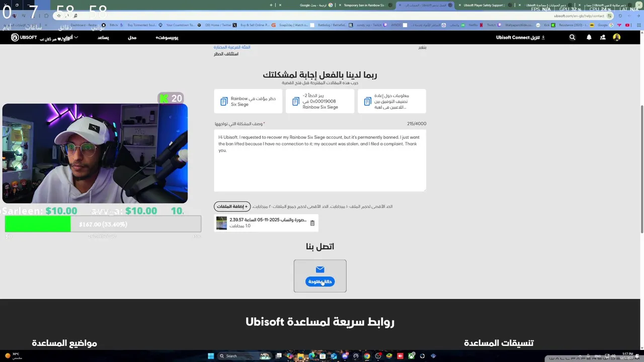Click the Windows taskbar Search box
The width and height of the screenshot is (644, 362).
(x=244, y=356)
